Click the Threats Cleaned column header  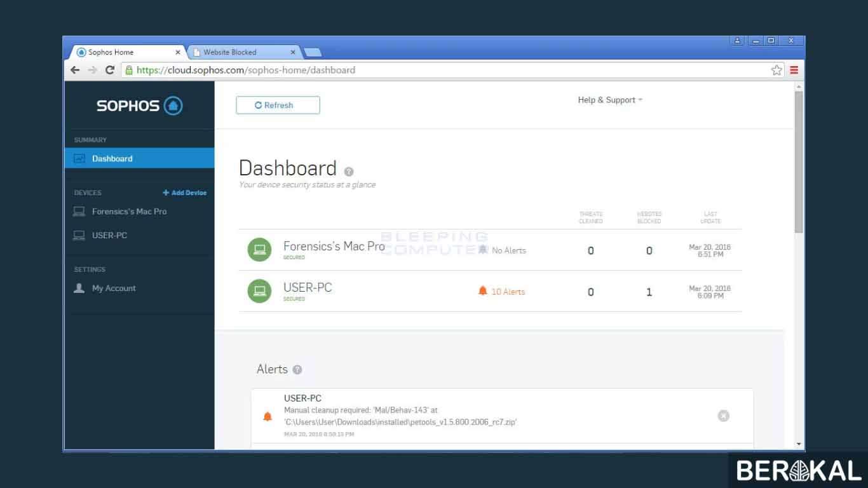click(591, 217)
